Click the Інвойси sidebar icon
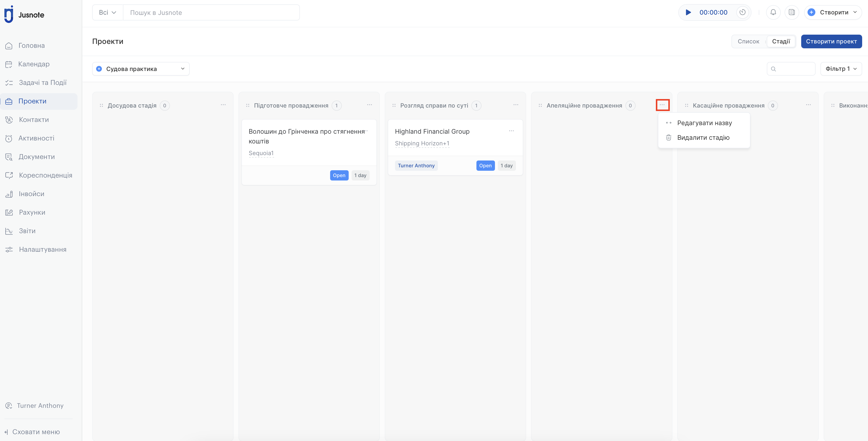Screen dimensions: 868x441 coord(9,194)
